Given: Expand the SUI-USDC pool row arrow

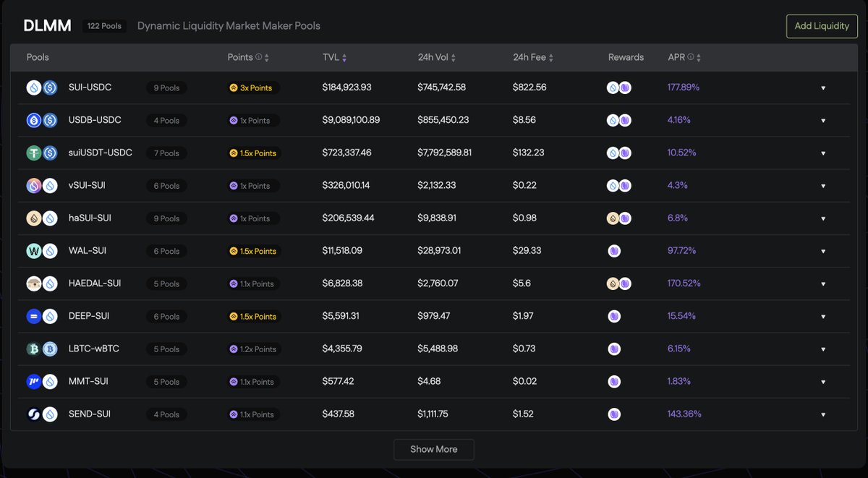Looking at the screenshot, I should (823, 88).
